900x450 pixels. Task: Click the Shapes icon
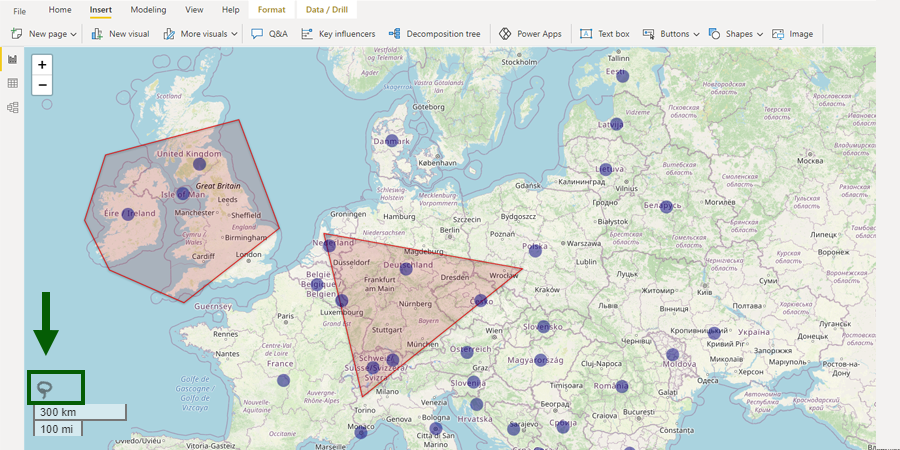click(714, 34)
